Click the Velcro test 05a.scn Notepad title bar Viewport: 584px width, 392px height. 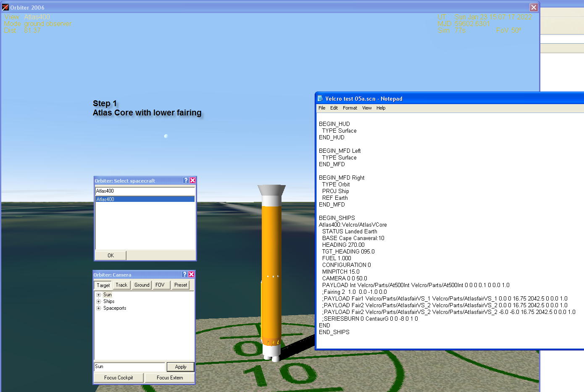450,99
